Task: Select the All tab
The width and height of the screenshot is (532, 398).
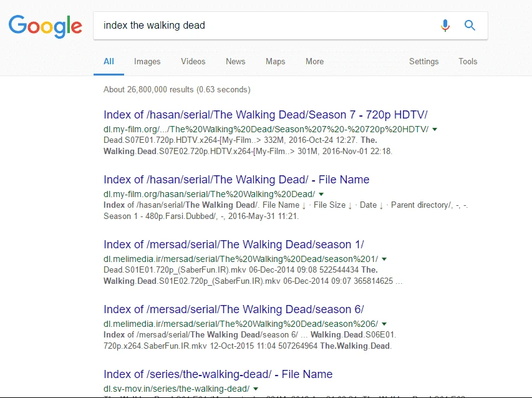Action: click(109, 61)
